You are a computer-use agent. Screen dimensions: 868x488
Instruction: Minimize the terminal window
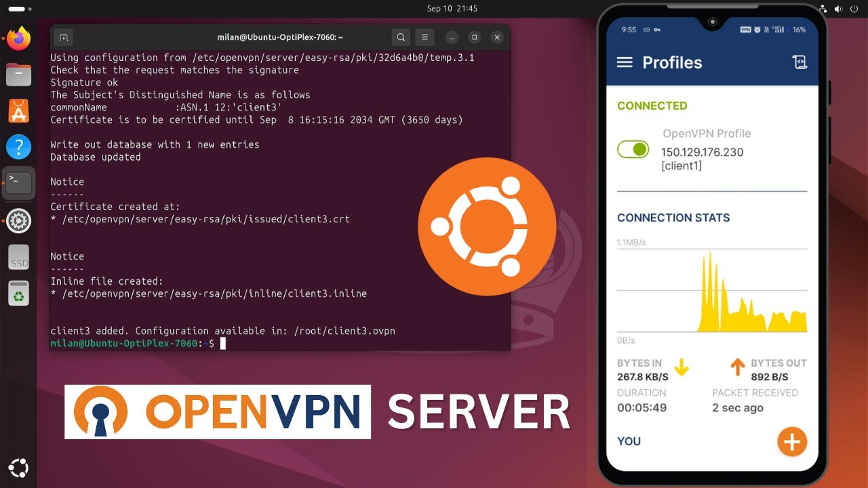(x=452, y=37)
